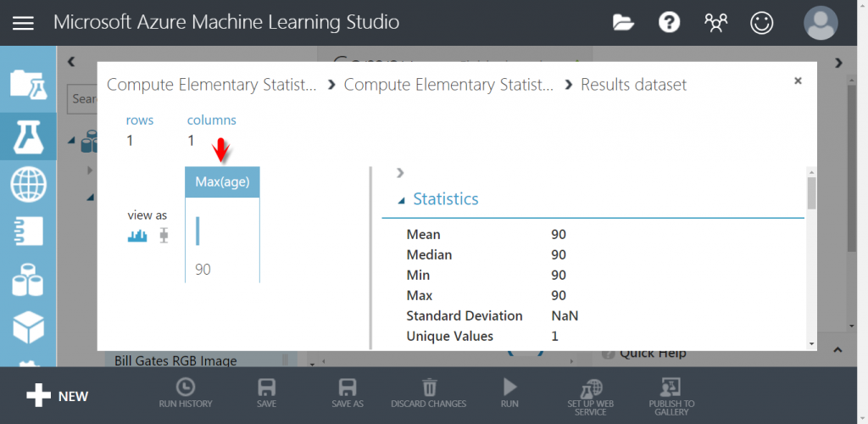
Task: Click the second Compute Elementary Statist... breadcrumb
Action: point(448,85)
